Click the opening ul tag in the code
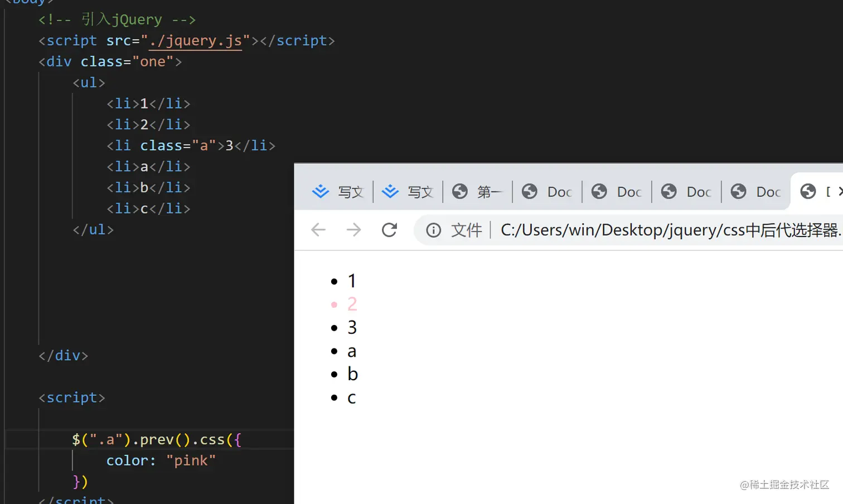 pos(89,83)
